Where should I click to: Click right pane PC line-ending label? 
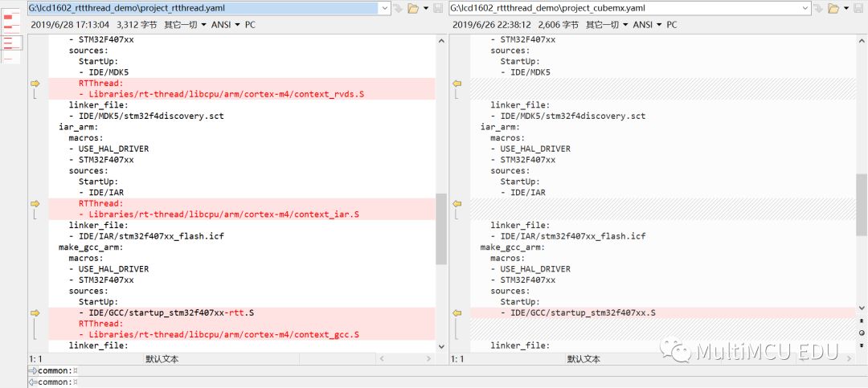(672, 25)
